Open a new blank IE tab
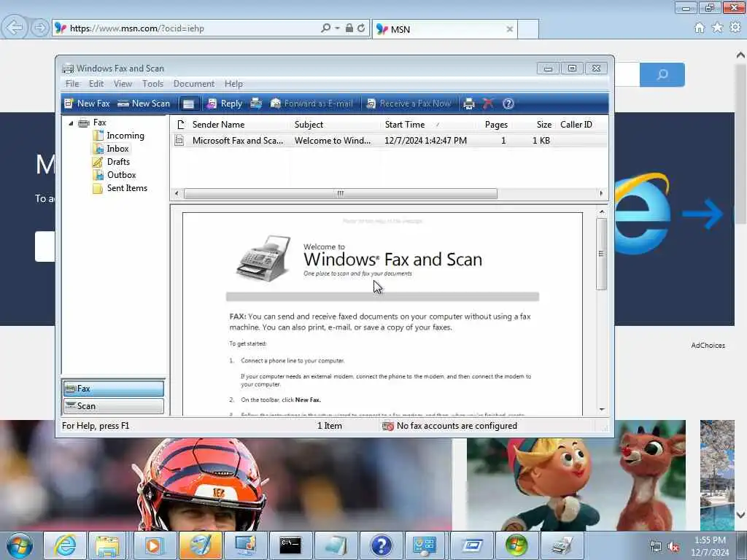This screenshot has height=560, width=747. pos(528,29)
